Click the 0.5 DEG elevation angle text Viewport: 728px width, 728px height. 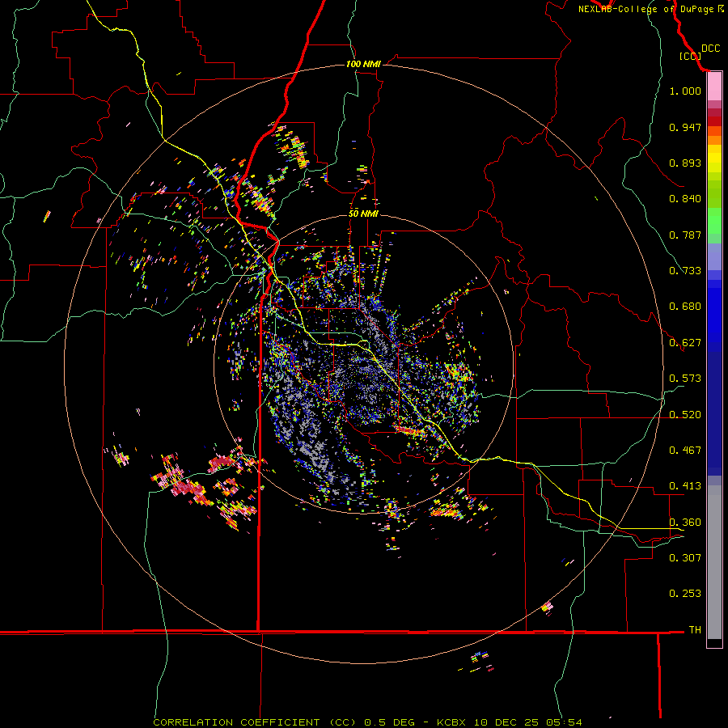point(390,722)
